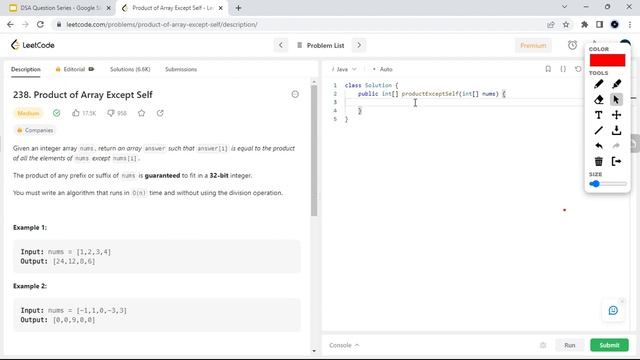Image resolution: width=640 pixels, height=360 pixels.
Task: Open browser extensions puzzle icon
Action: 584,24
